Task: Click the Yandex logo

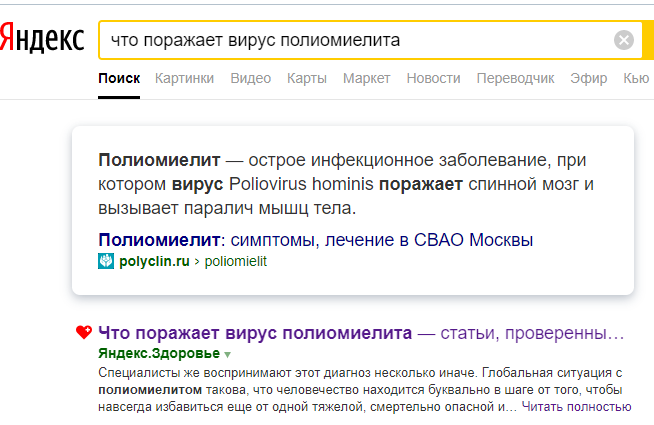Action: pos(42,40)
